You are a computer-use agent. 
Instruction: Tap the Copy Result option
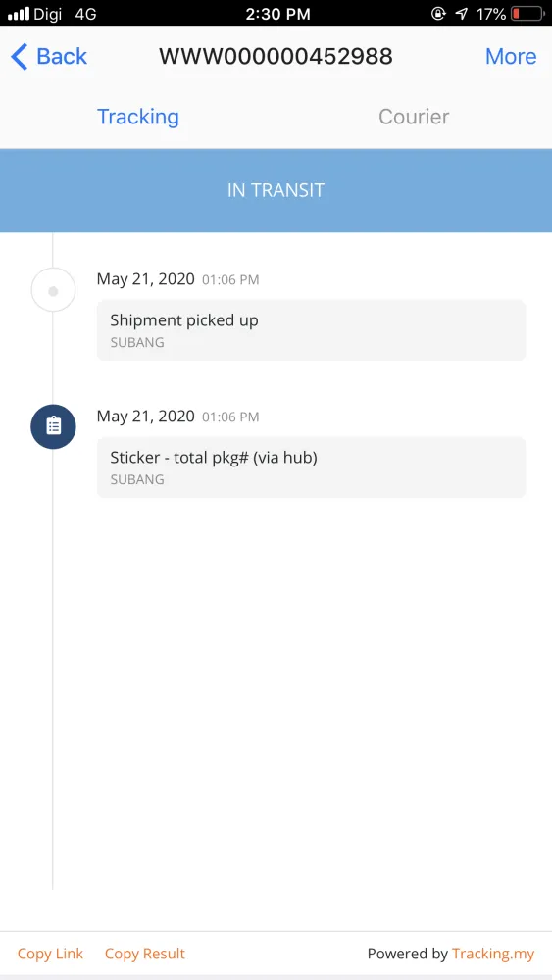click(145, 954)
